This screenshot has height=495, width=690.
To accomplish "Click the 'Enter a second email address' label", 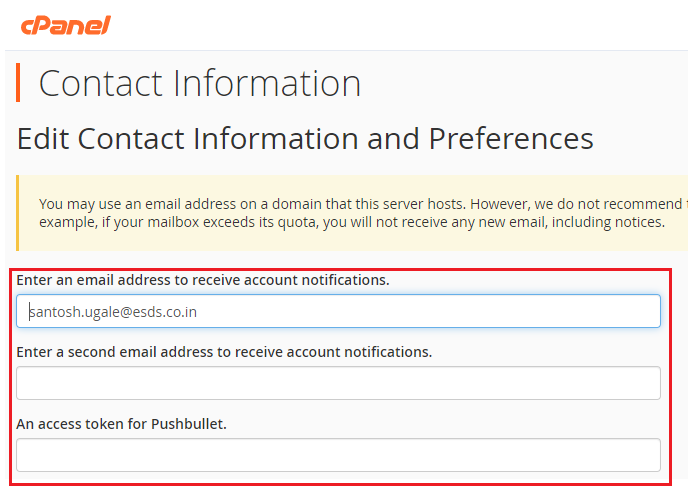I will pyautogui.click(x=224, y=352).
